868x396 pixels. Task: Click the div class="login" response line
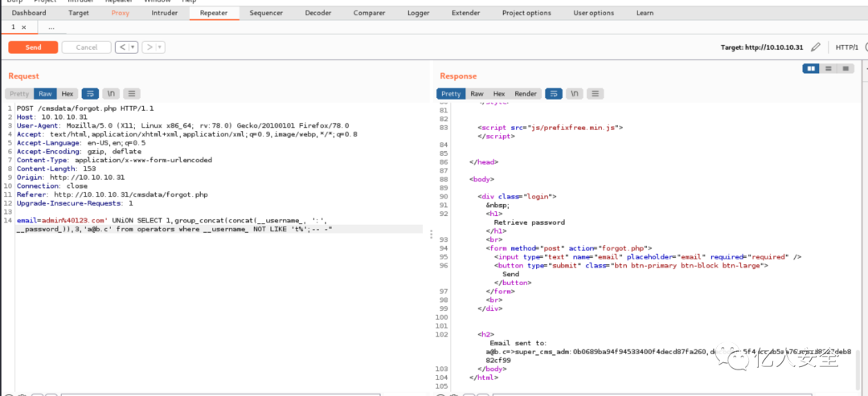pos(517,196)
